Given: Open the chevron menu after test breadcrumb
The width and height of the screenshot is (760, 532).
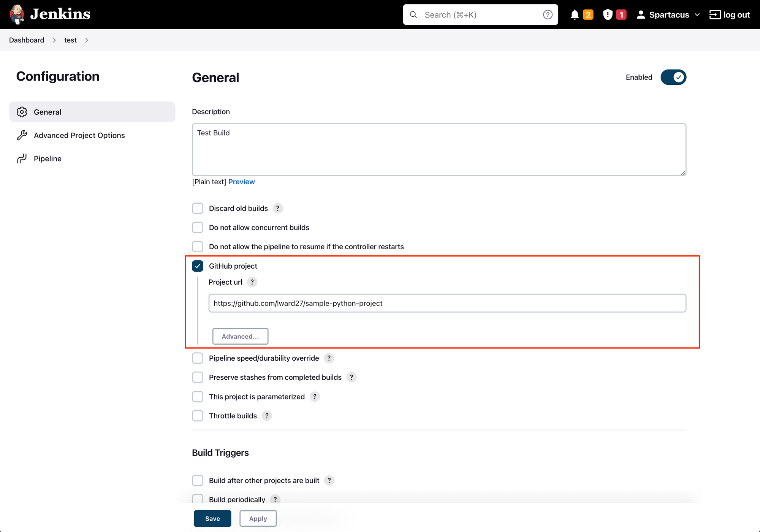Looking at the screenshot, I should point(87,40).
